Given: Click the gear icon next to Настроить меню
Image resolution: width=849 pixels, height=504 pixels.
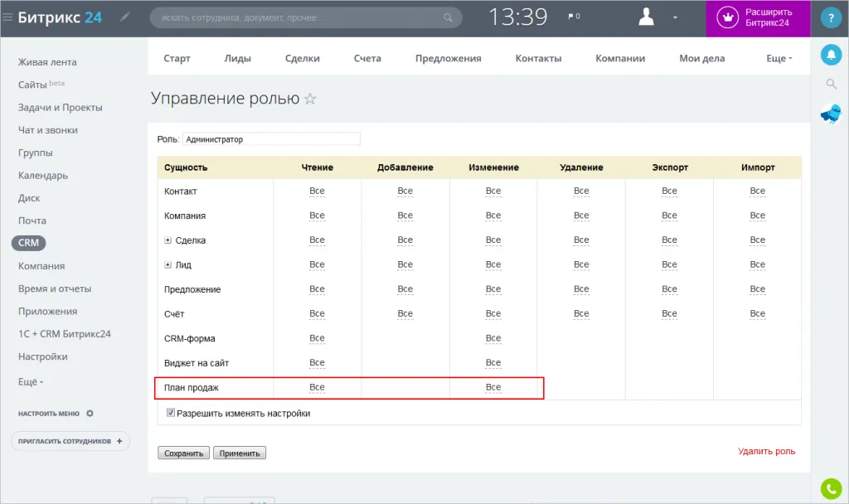Looking at the screenshot, I should tap(90, 413).
